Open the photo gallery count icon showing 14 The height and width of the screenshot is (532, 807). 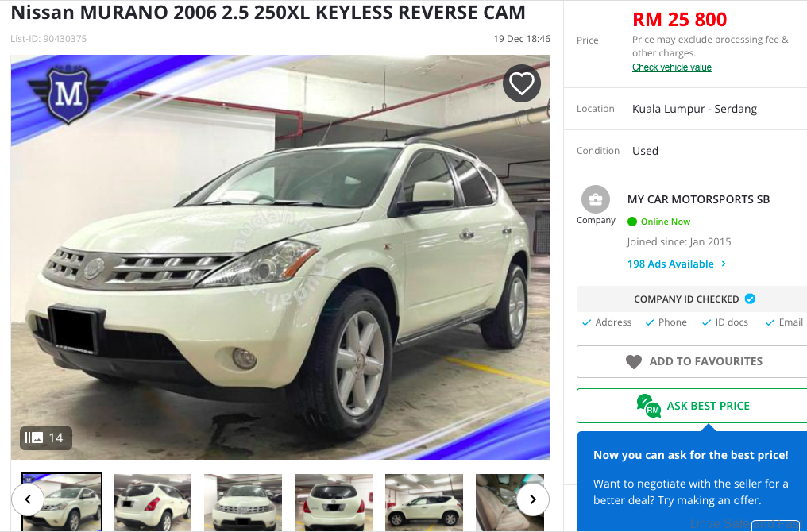pyautogui.click(x=46, y=438)
